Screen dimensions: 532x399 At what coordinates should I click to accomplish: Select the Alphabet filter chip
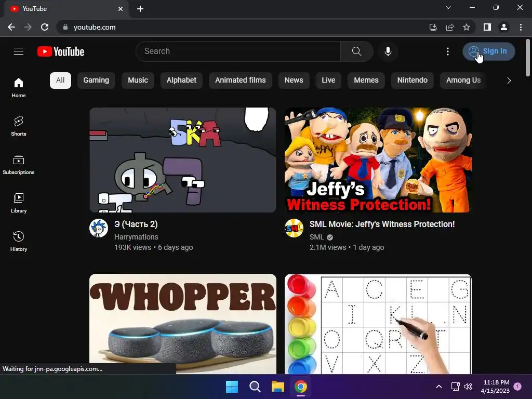point(181,81)
